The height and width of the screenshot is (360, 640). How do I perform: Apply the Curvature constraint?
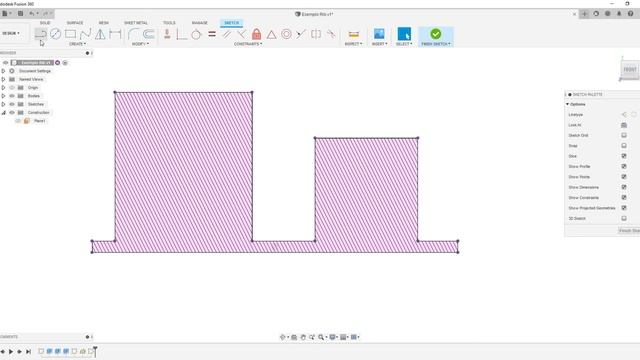click(331, 34)
